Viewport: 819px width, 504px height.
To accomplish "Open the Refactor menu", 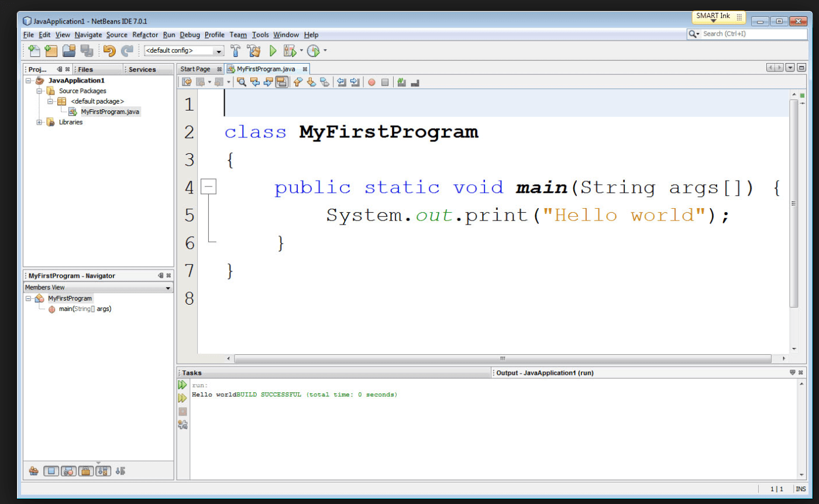I will (144, 34).
